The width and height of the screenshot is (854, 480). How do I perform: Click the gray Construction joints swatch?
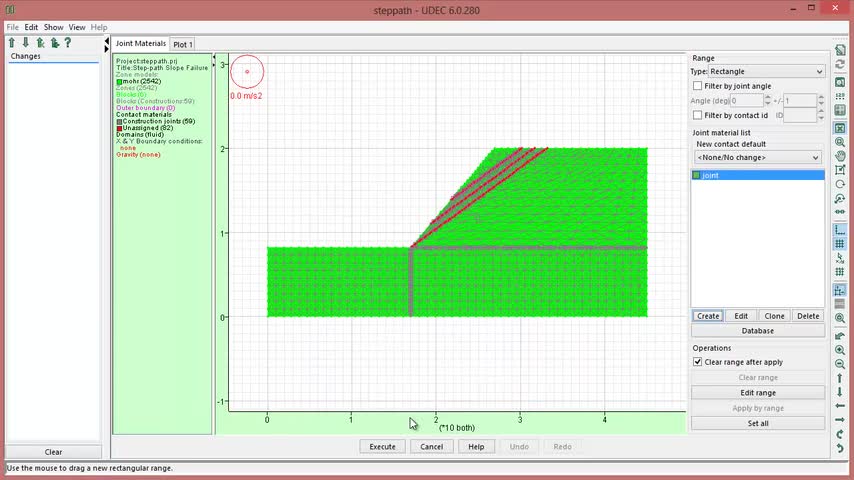tap(119, 121)
